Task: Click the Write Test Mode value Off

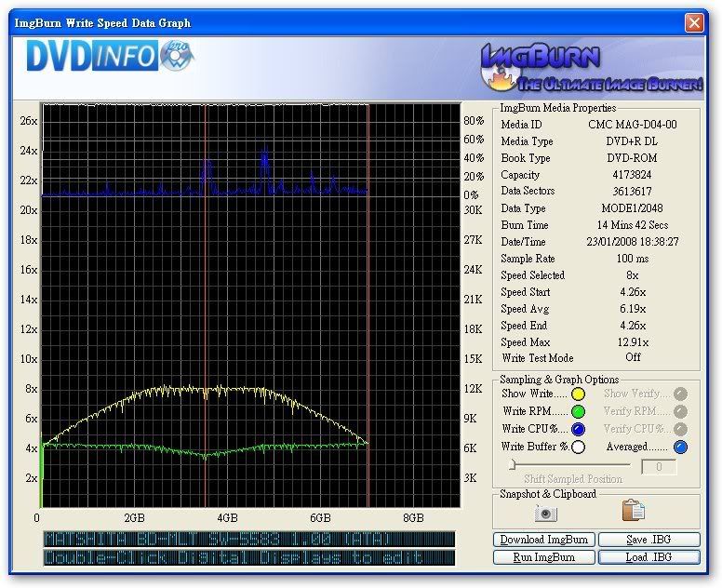Action: 633,357
